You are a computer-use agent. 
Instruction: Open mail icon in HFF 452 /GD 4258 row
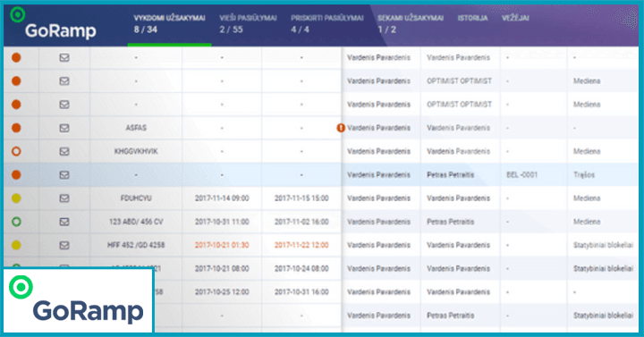64,245
